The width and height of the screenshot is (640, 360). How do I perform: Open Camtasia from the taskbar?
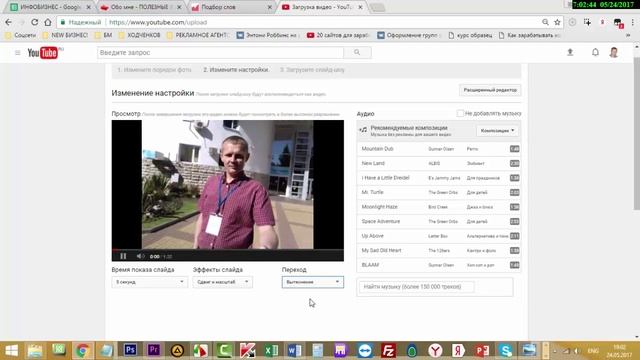(224, 350)
